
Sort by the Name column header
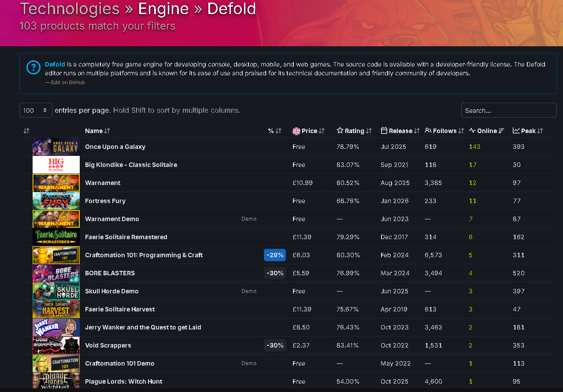tap(97, 131)
